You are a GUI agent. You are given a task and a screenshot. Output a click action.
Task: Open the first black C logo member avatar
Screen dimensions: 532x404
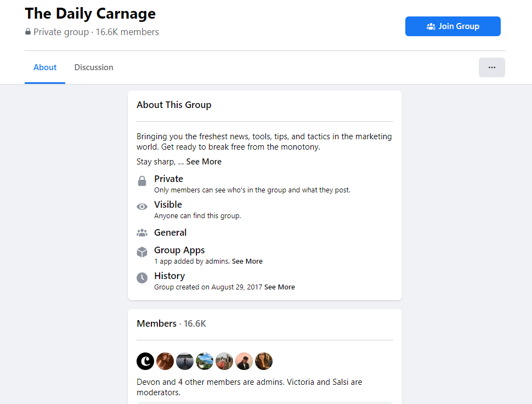coord(145,361)
